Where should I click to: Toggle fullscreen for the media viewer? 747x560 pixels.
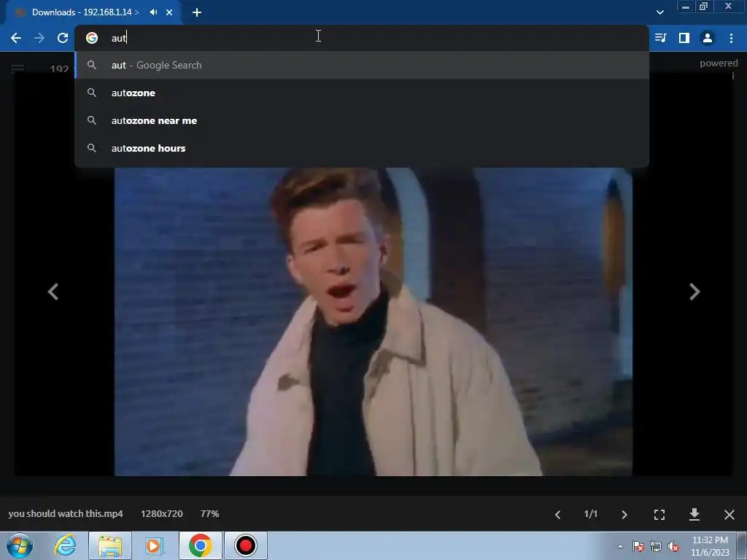click(659, 515)
